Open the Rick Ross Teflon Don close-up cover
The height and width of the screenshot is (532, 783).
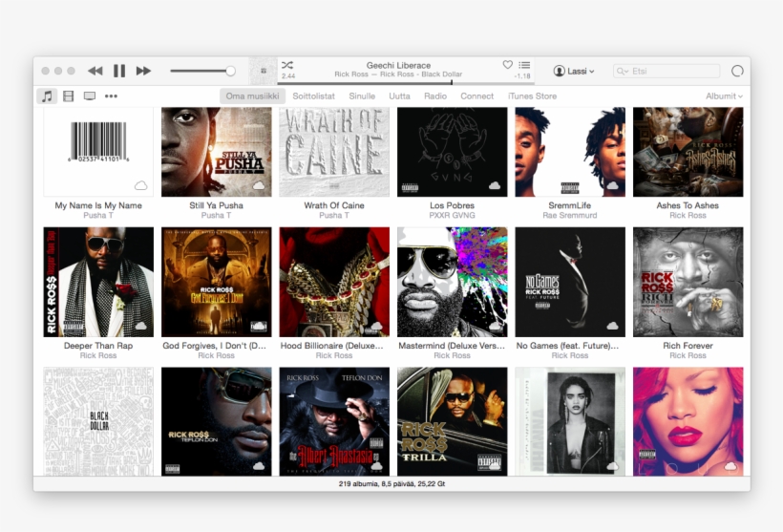point(216,421)
